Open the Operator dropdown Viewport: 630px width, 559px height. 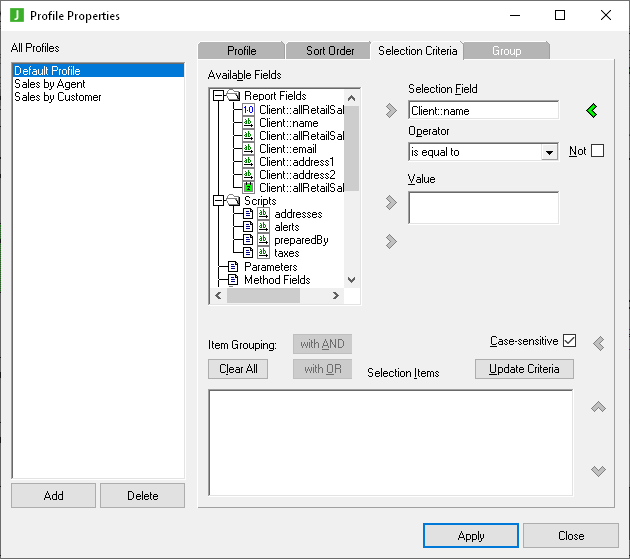pos(548,153)
